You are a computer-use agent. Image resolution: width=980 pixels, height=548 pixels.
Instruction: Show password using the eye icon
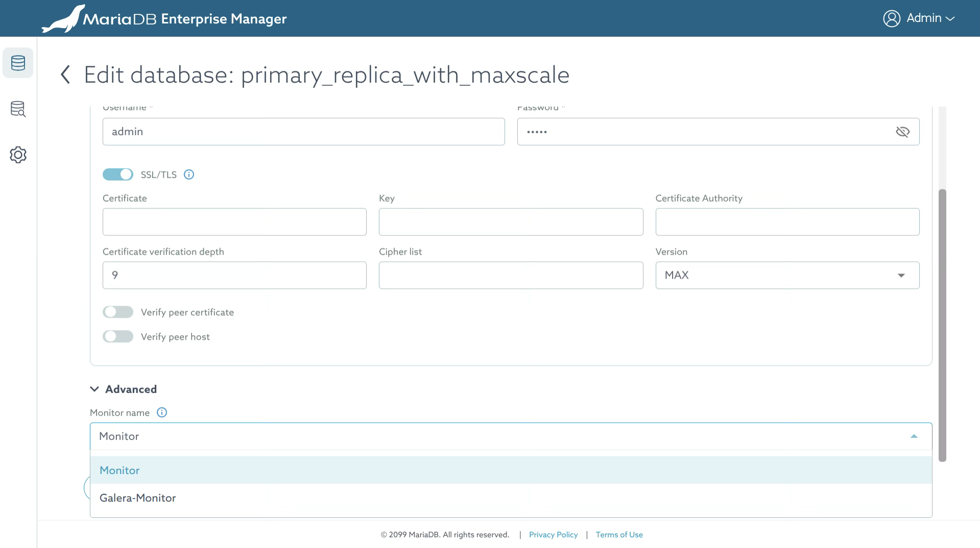[x=902, y=132]
